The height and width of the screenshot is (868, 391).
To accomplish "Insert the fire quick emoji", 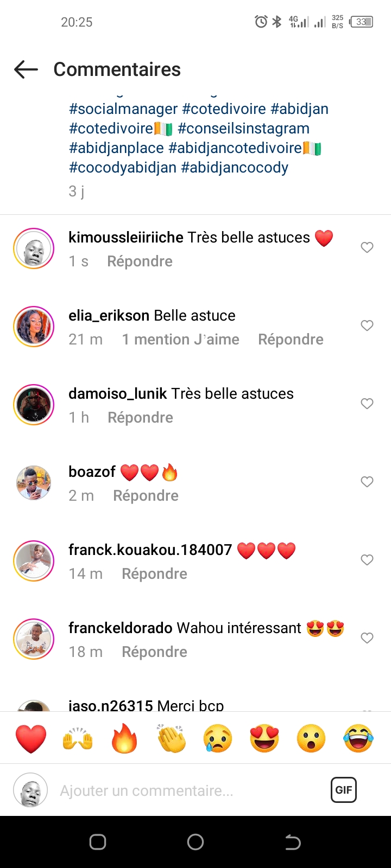I will click(124, 738).
